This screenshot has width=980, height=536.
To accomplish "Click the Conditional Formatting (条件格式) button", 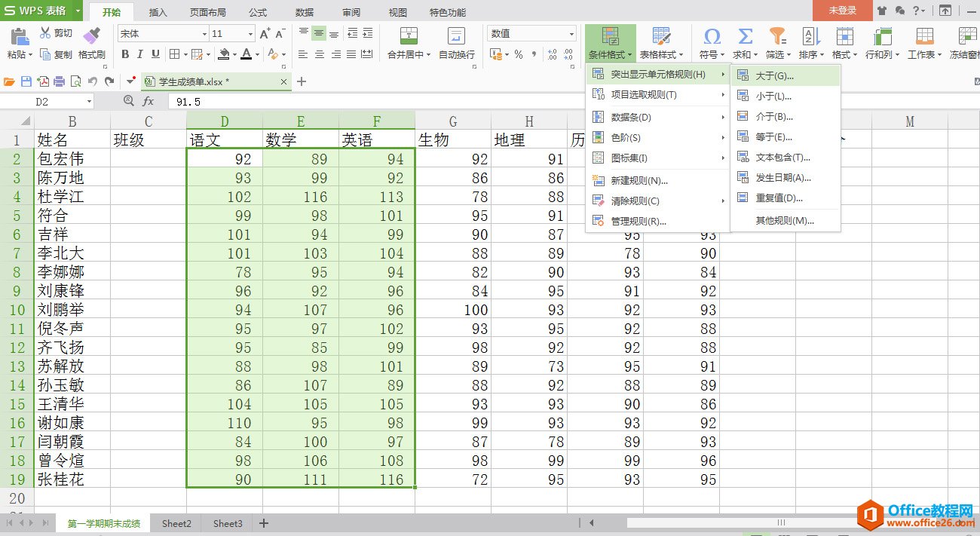I will (610, 43).
